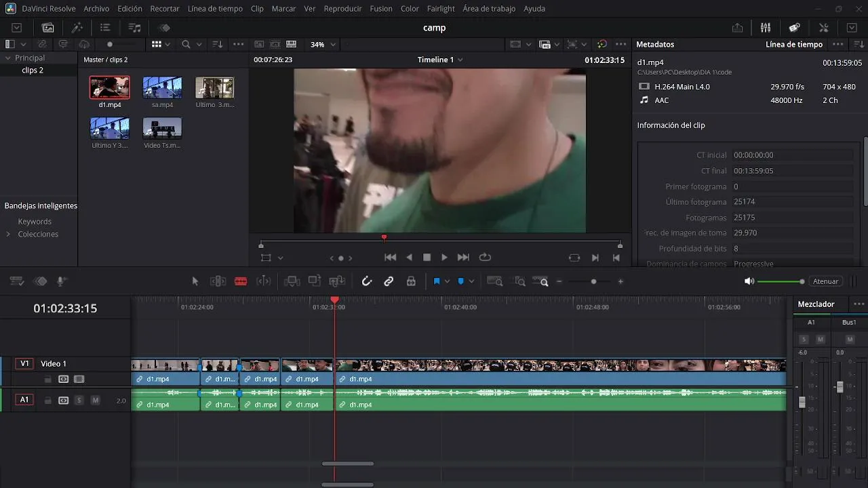Toggle lock on Video 1 track
The height and width of the screenshot is (488, 868).
tap(47, 380)
